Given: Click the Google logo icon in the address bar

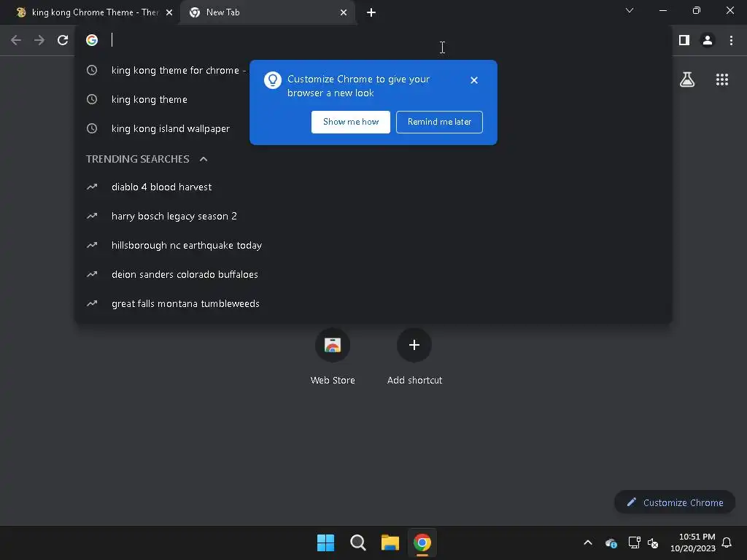Looking at the screenshot, I should [x=92, y=40].
